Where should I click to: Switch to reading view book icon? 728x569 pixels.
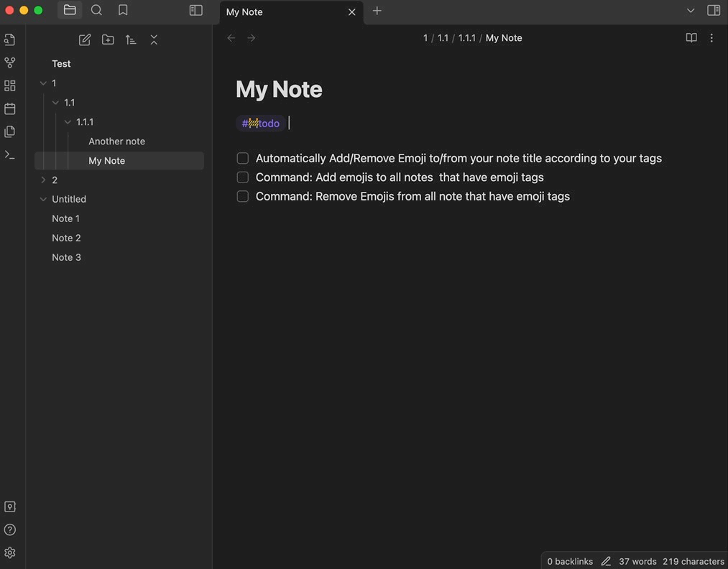pyautogui.click(x=691, y=38)
